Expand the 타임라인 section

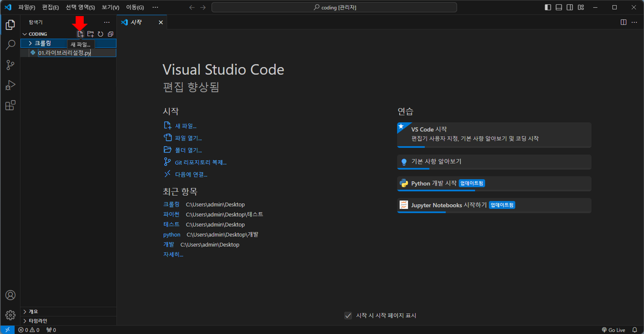(68, 321)
